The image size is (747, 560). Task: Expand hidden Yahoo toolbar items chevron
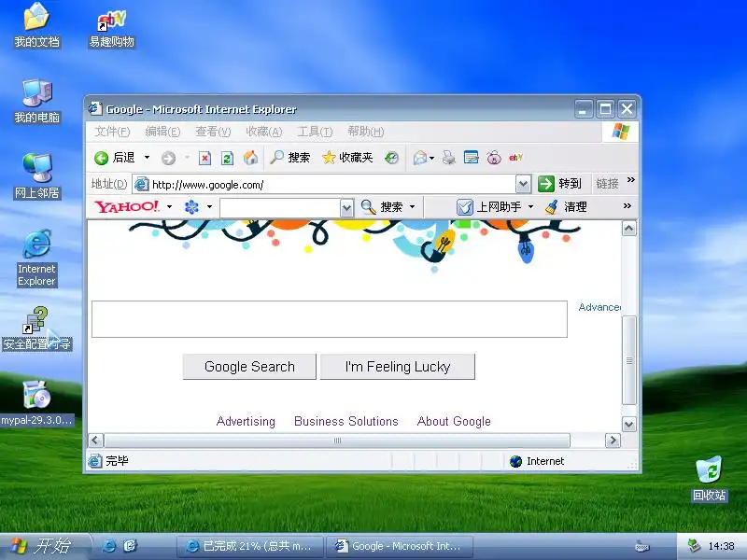627,205
